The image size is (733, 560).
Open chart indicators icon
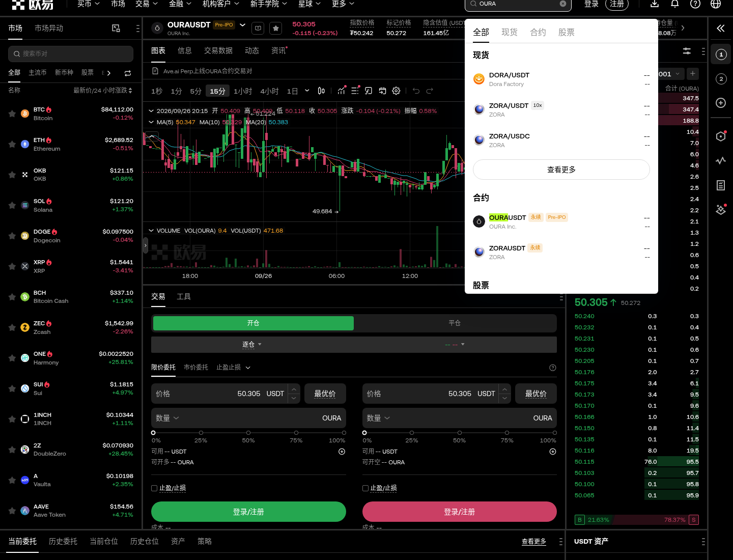342,91
